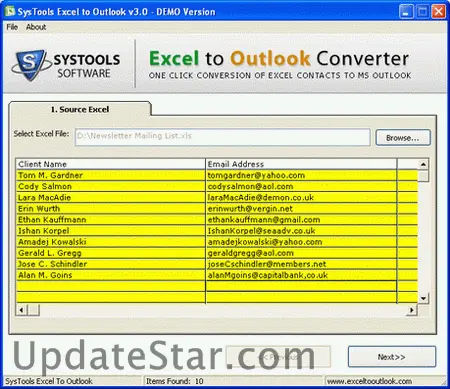Click the app icon in the title bar
Viewport: 450px width, 389px height.
(10, 11)
